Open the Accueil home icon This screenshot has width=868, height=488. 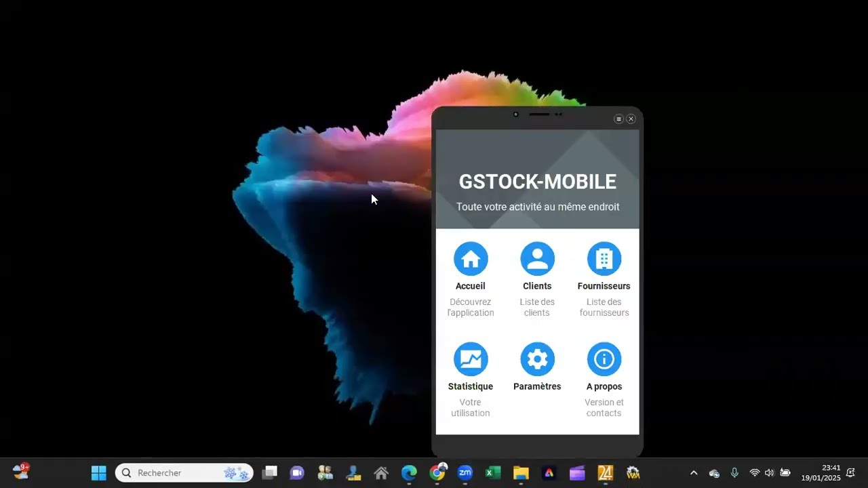pyautogui.click(x=471, y=259)
